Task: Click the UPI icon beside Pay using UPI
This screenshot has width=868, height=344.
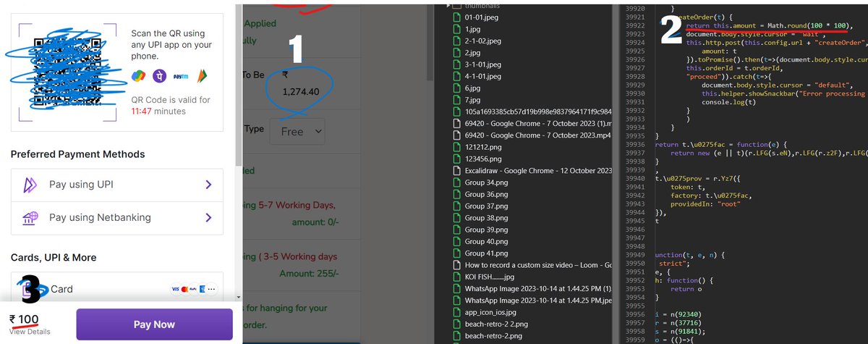Action: click(x=30, y=185)
